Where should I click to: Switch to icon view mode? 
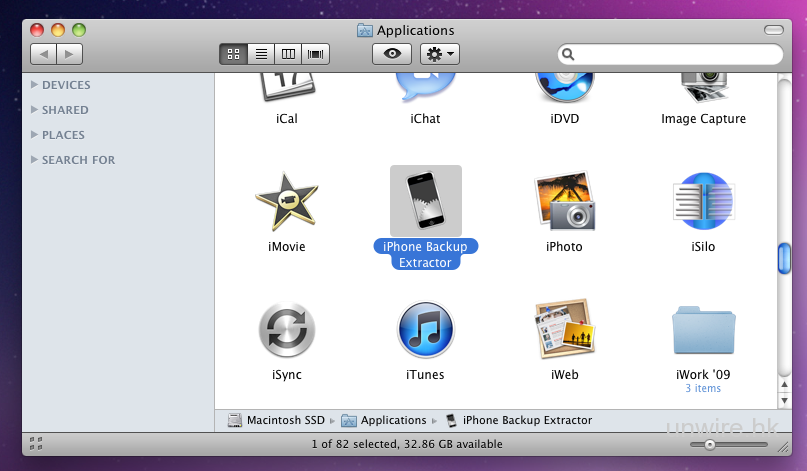[233, 54]
